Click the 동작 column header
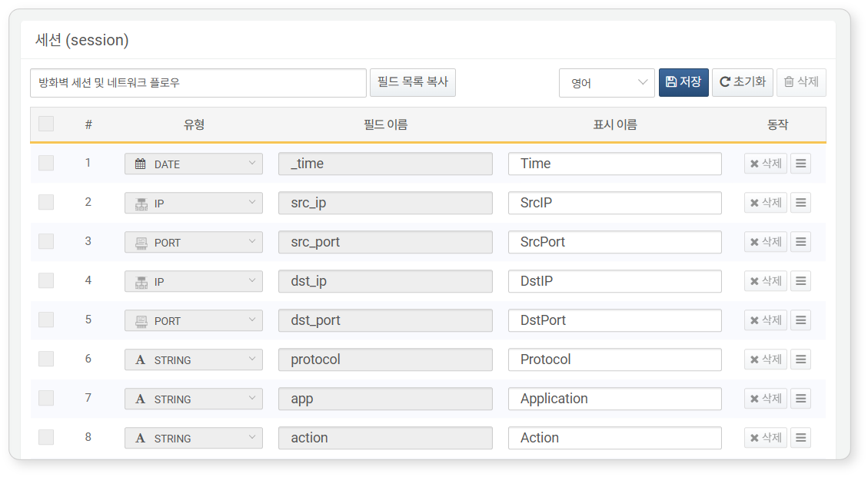Image resolution: width=868 pixels, height=477 pixels. tap(777, 124)
